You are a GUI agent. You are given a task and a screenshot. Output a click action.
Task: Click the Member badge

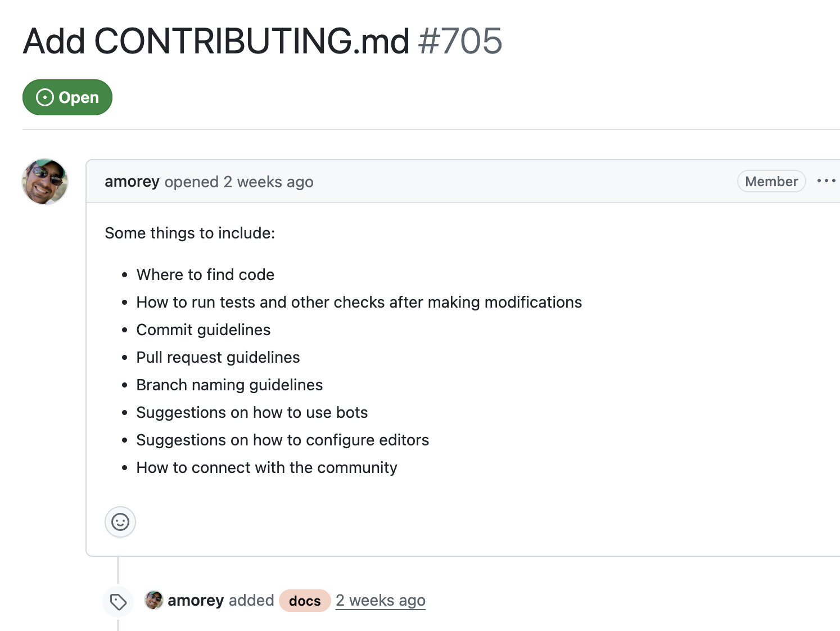pos(771,181)
